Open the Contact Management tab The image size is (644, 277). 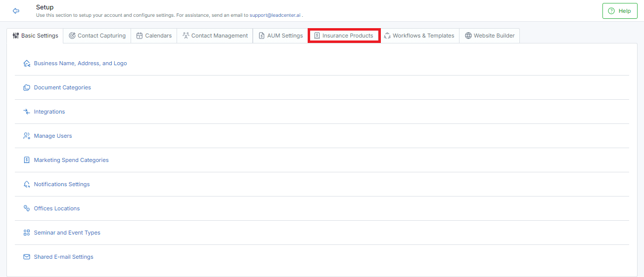(x=215, y=36)
